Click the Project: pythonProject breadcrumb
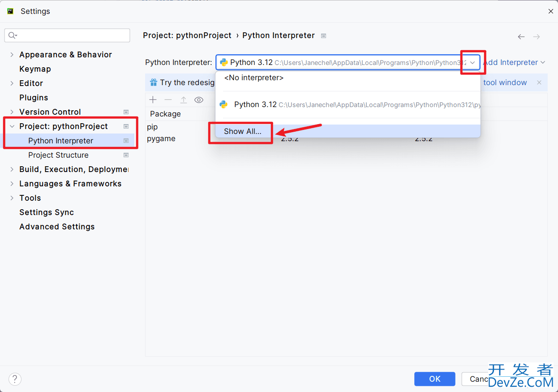This screenshot has width=558, height=392. (x=187, y=35)
